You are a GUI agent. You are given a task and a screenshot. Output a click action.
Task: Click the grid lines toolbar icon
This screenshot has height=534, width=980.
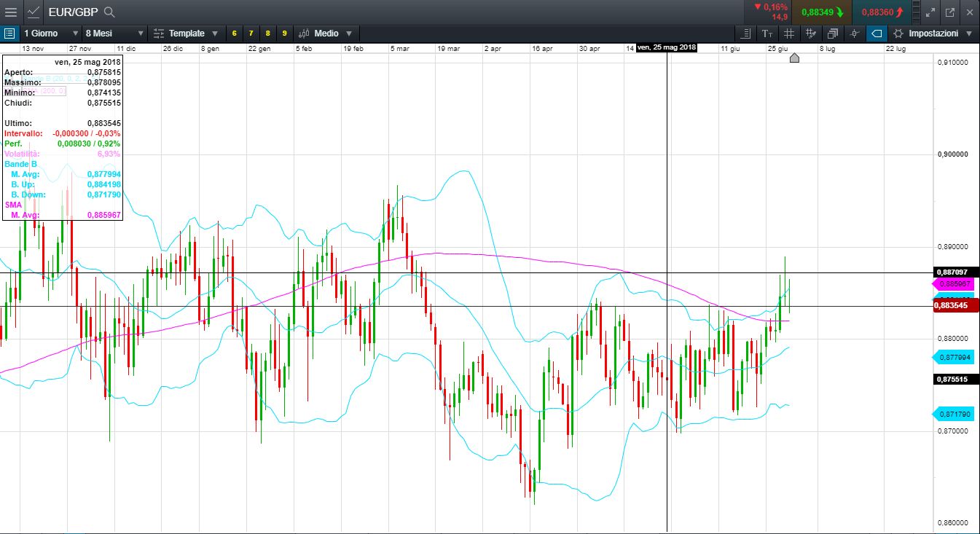pos(788,34)
